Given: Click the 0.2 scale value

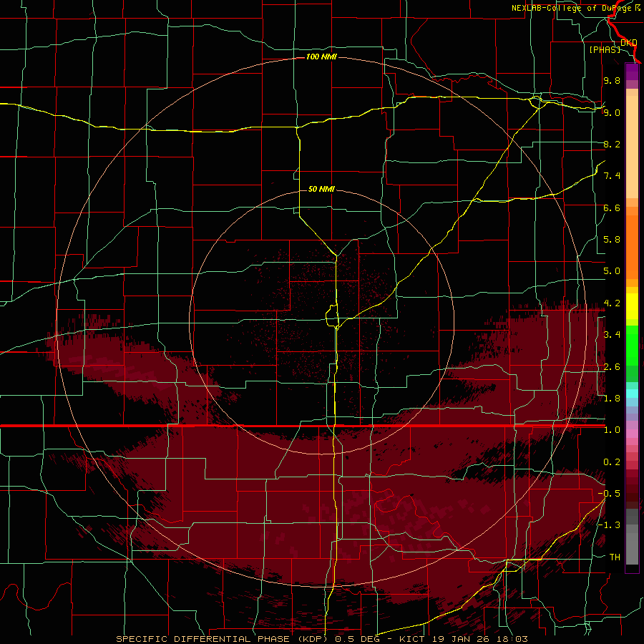Looking at the screenshot, I should (612, 462).
